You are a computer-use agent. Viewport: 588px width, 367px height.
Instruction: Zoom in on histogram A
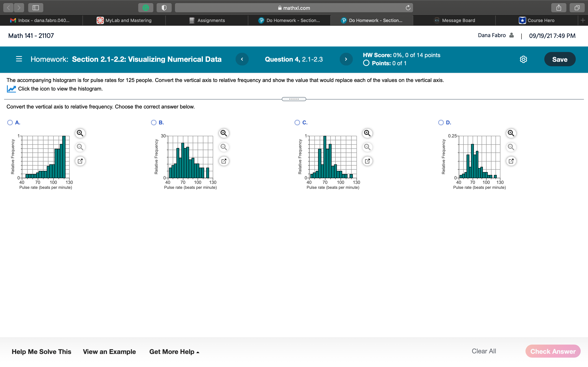80,133
